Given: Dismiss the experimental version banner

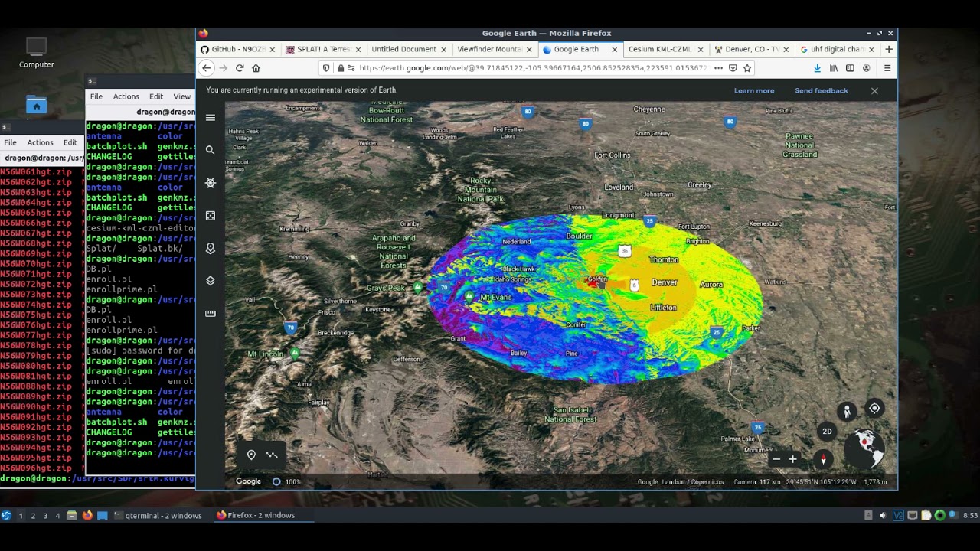Looking at the screenshot, I should 874,90.
